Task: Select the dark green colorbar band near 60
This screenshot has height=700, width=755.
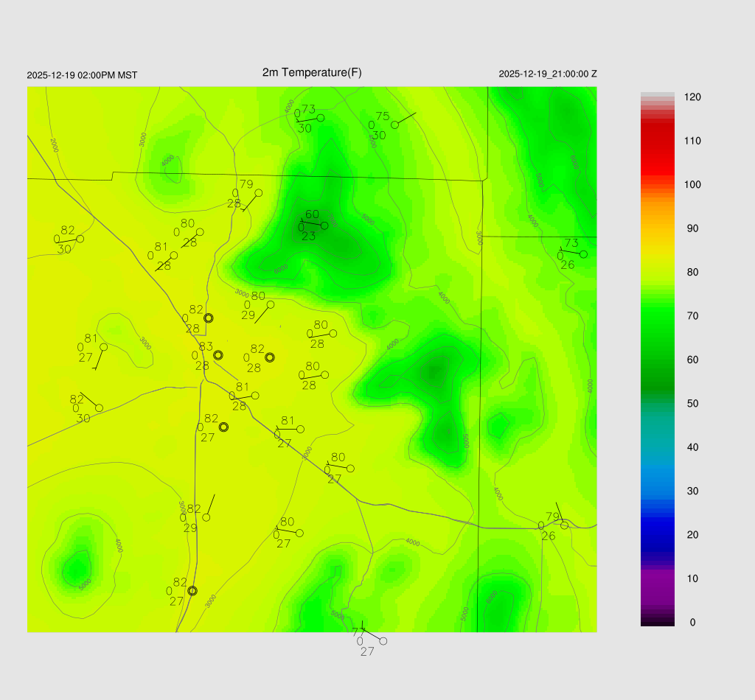Action: click(x=657, y=368)
